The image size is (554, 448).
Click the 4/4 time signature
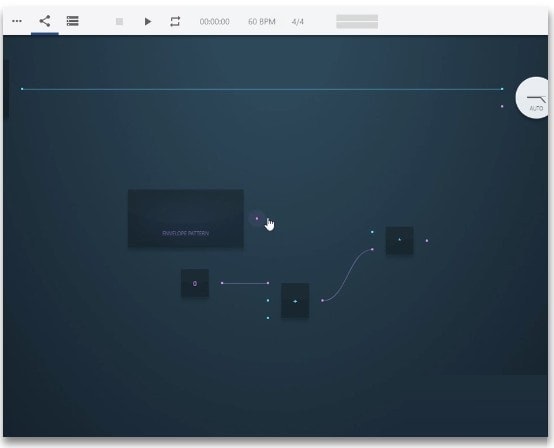(x=297, y=22)
